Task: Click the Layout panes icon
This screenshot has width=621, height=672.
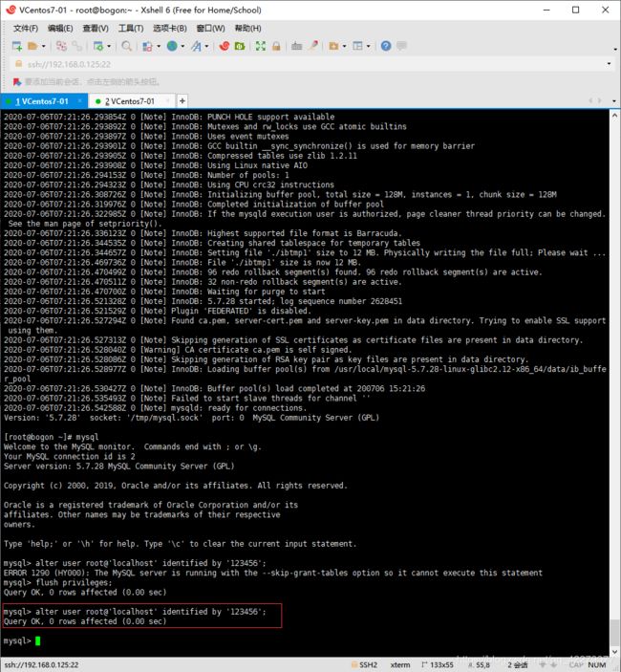Action: point(358,46)
